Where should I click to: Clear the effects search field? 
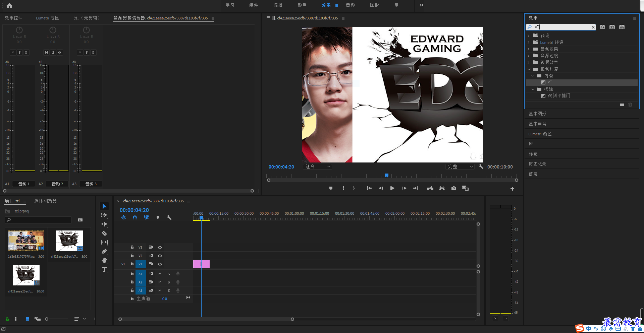pos(593,27)
